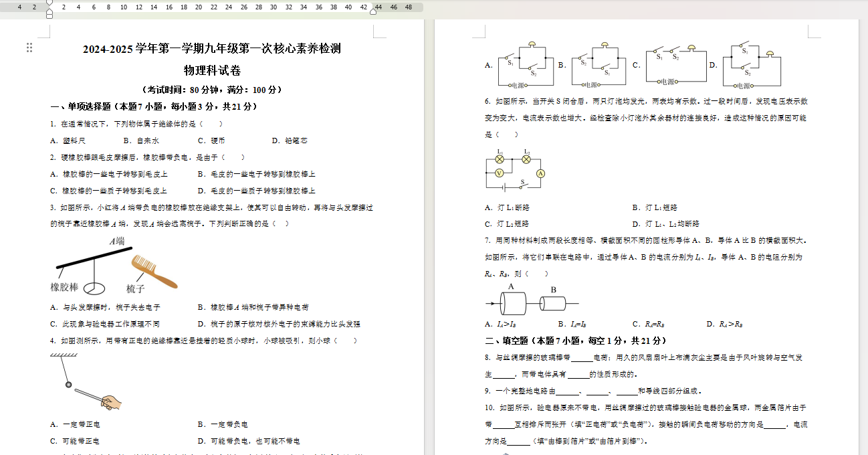Click option "D. 毛皮的一些质子转移到橡胶棒上"
The height and width of the screenshot is (455, 868).
257,191
